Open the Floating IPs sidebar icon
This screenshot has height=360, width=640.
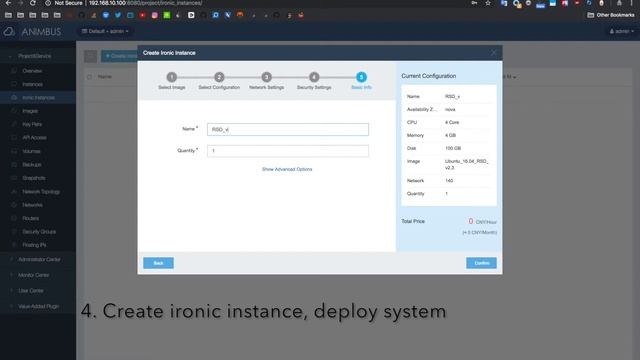14,245
